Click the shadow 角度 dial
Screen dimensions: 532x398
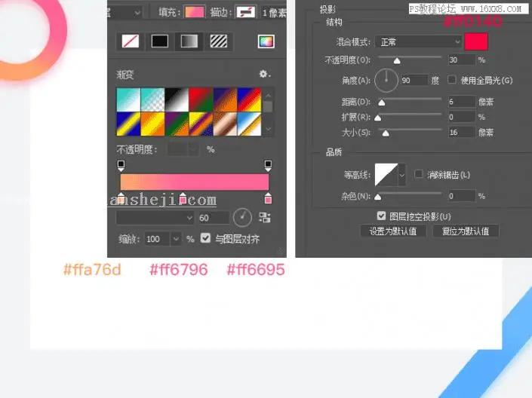pos(386,81)
